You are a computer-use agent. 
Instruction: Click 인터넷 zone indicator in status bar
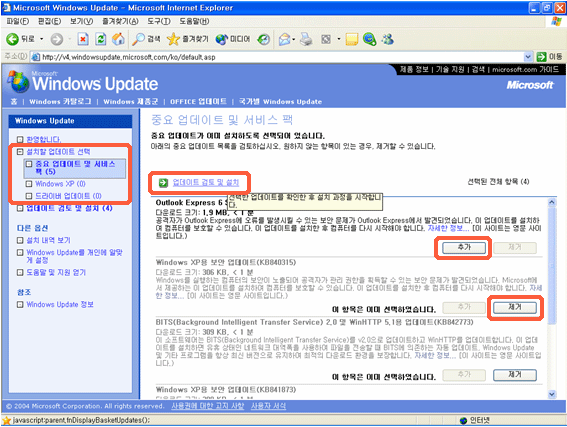click(474, 420)
